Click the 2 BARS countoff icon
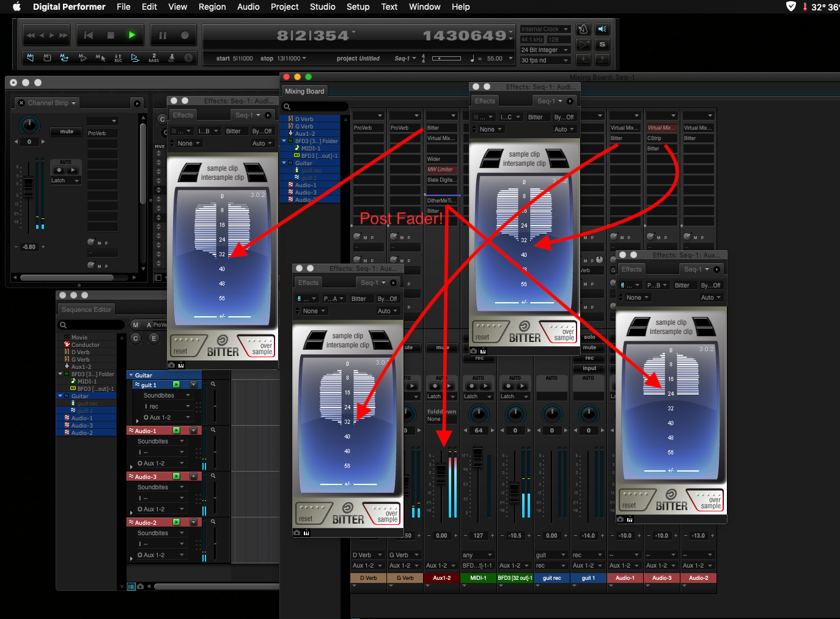This screenshot has width=840, height=619. pyautogui.click(x=153, y=58)
